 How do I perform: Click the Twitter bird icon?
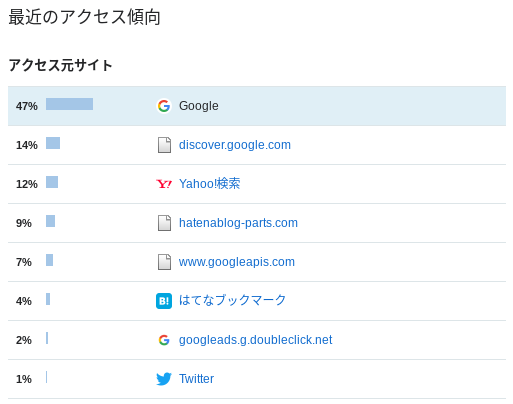tap(164, 379)
